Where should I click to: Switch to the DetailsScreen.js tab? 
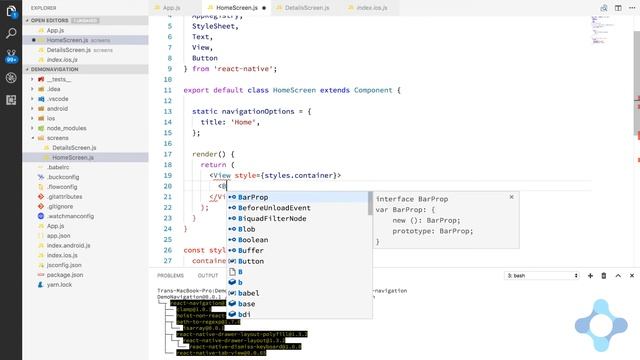[307, 8]
